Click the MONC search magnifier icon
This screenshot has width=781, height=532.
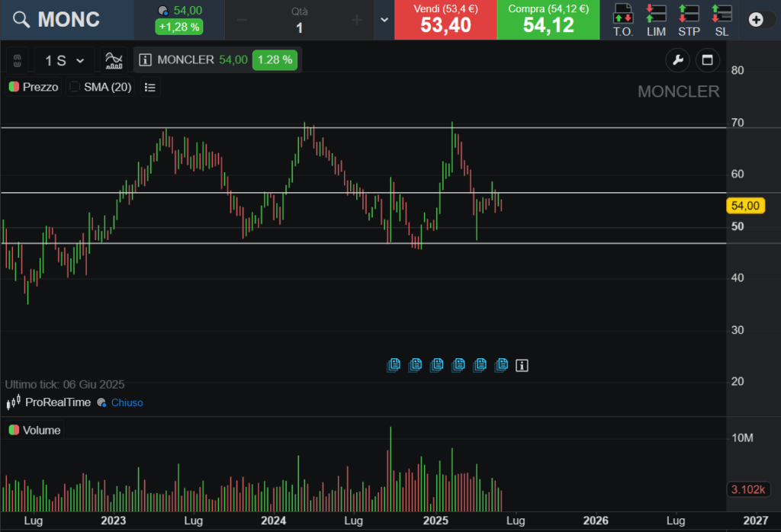click(21, 20)
